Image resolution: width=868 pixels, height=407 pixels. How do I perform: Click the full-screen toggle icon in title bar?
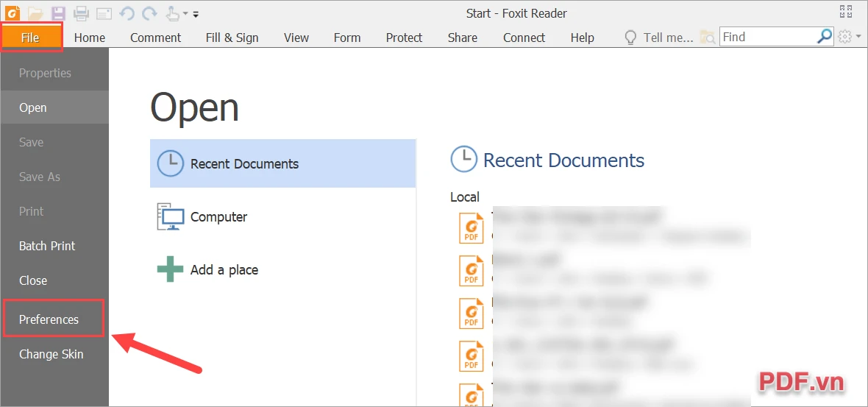pyautogui.click(x=846, y=13)
